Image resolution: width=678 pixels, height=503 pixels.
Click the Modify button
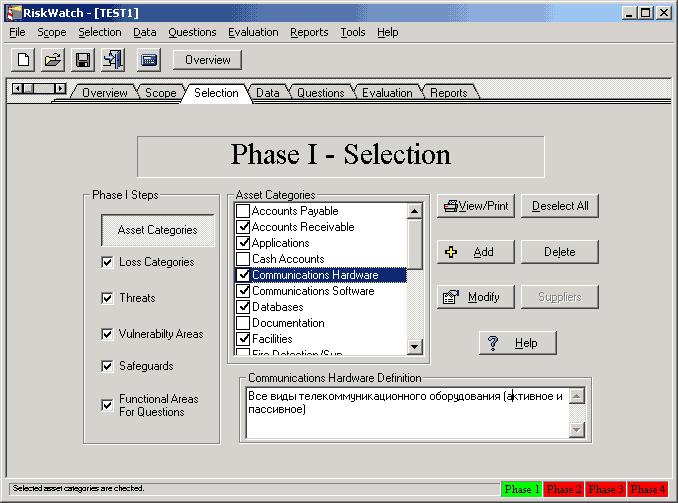pyautogui.click(x=476, y=297)
